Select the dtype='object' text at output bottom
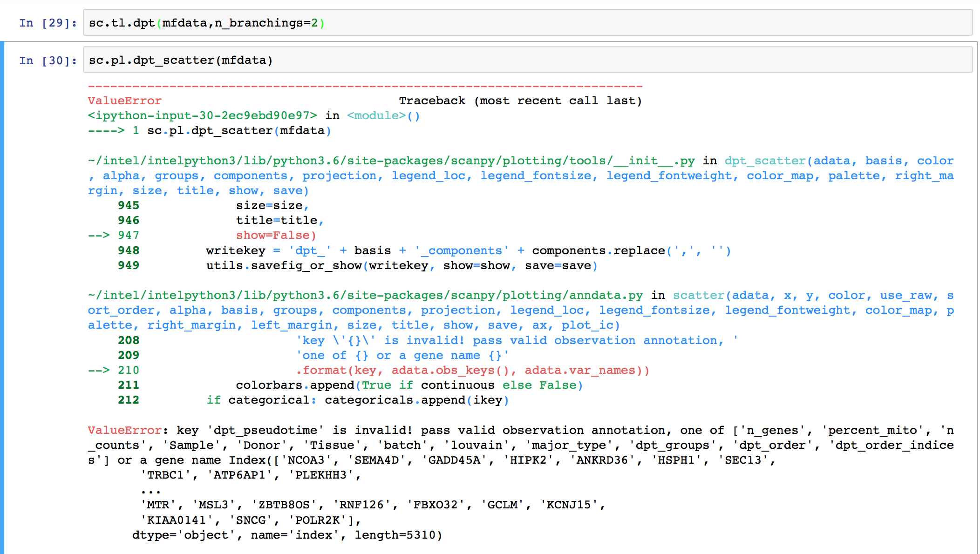Image resolution: width=980 pixels, height=554 pixels. pos(183,534)
